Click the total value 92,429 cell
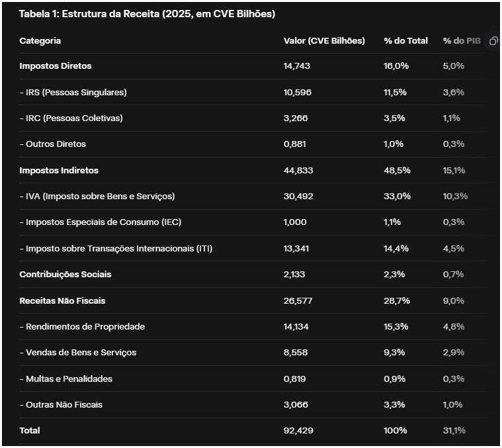This screenshot has height=448, width=502. pos(298,431)
